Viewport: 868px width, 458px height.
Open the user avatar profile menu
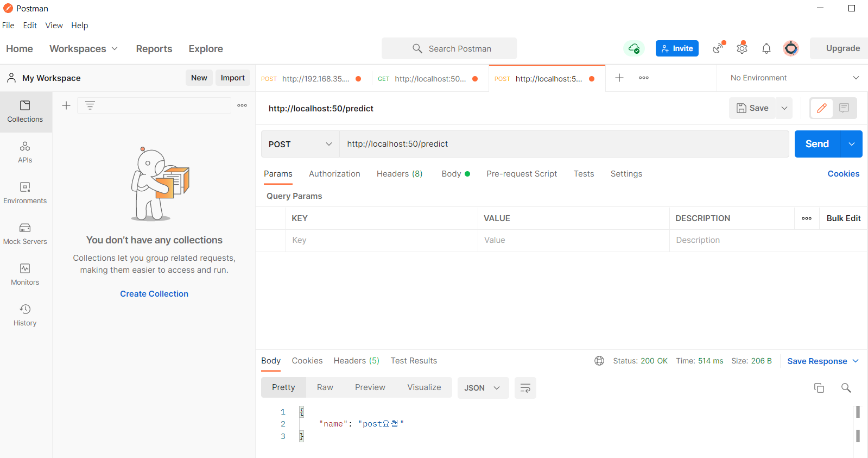click(791, 48)
